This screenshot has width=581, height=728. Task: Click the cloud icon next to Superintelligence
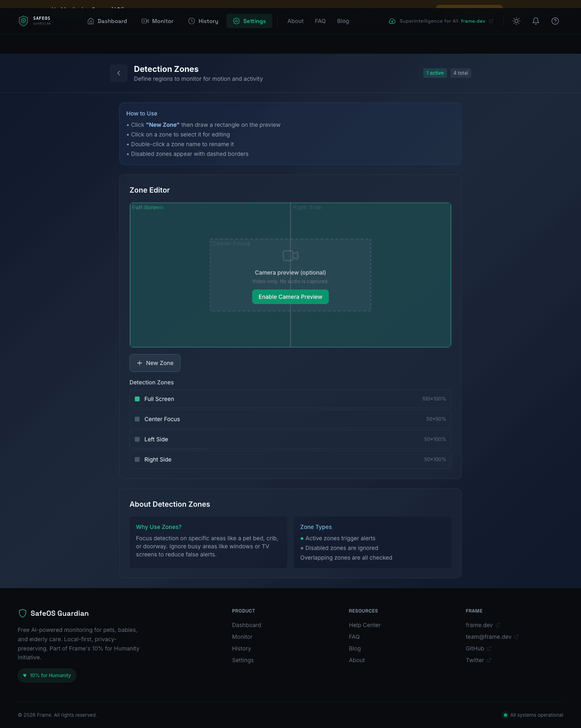click(392, 21)
